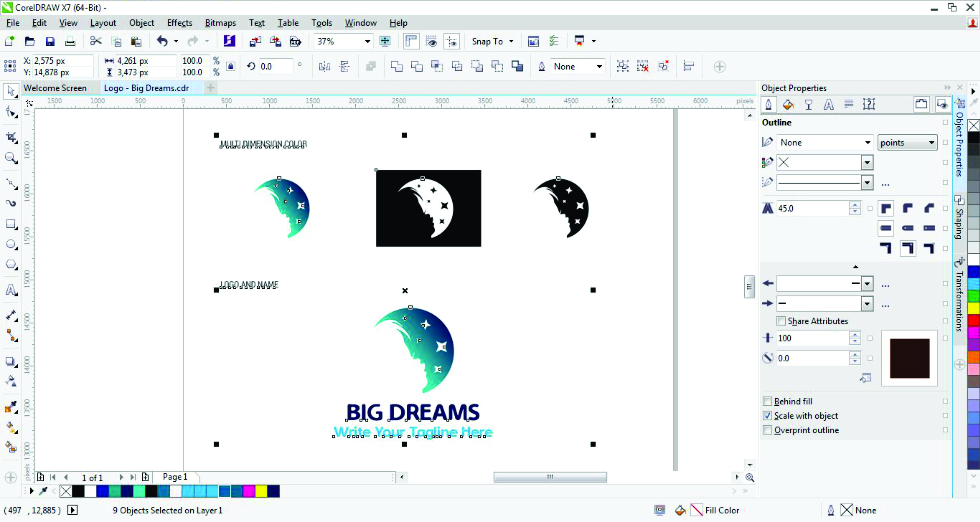Open the Fill tab in Object Properties

(x=788, y=105)
